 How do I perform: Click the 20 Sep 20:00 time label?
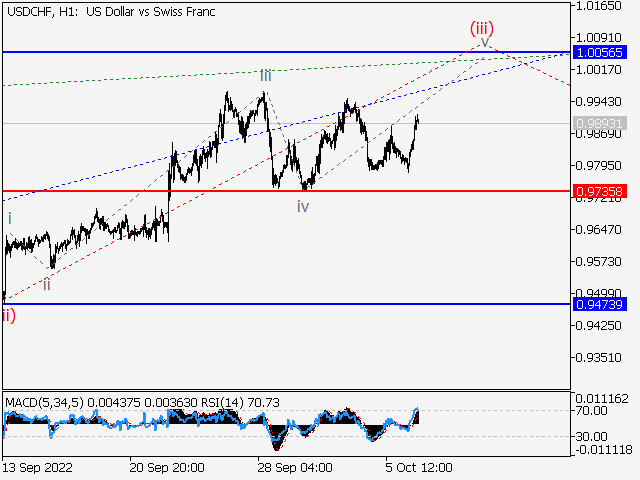pyautogui.click(x=167, y=467)
